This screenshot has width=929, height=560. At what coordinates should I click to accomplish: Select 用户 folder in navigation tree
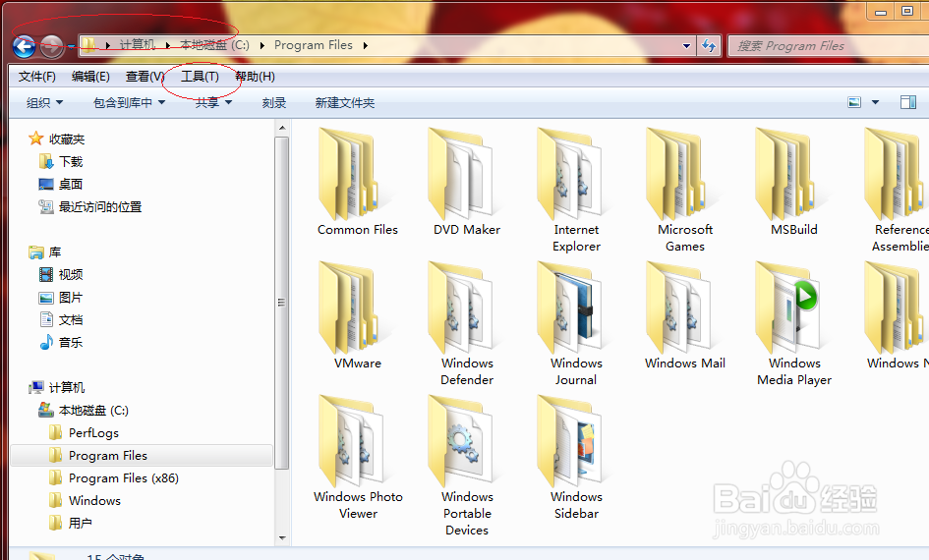[80, 523]
